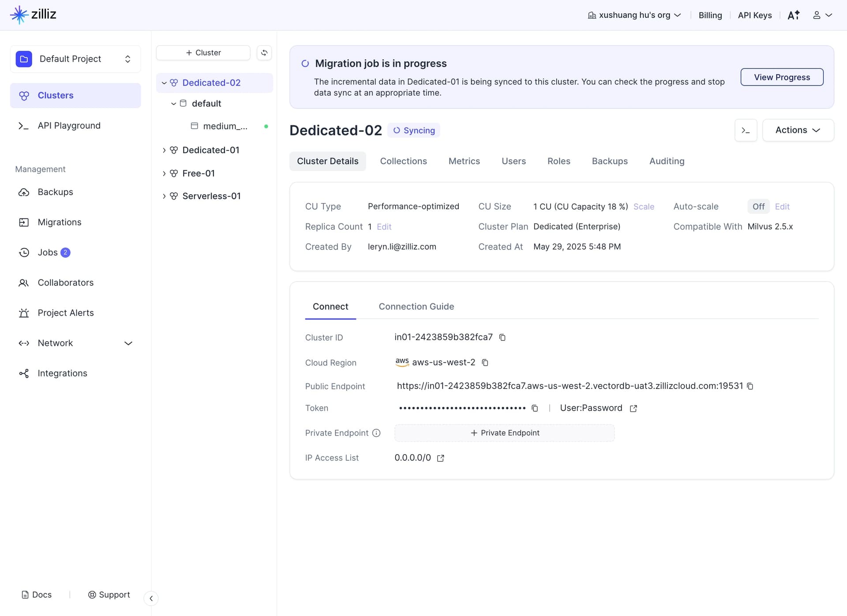Open API Keys in the top bar
847x616 pixels.
click(x=755, y=15)
